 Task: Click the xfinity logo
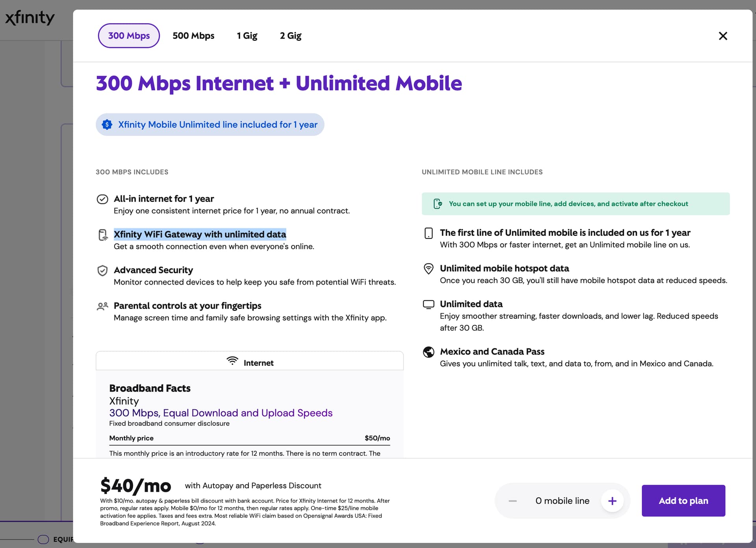30,17
